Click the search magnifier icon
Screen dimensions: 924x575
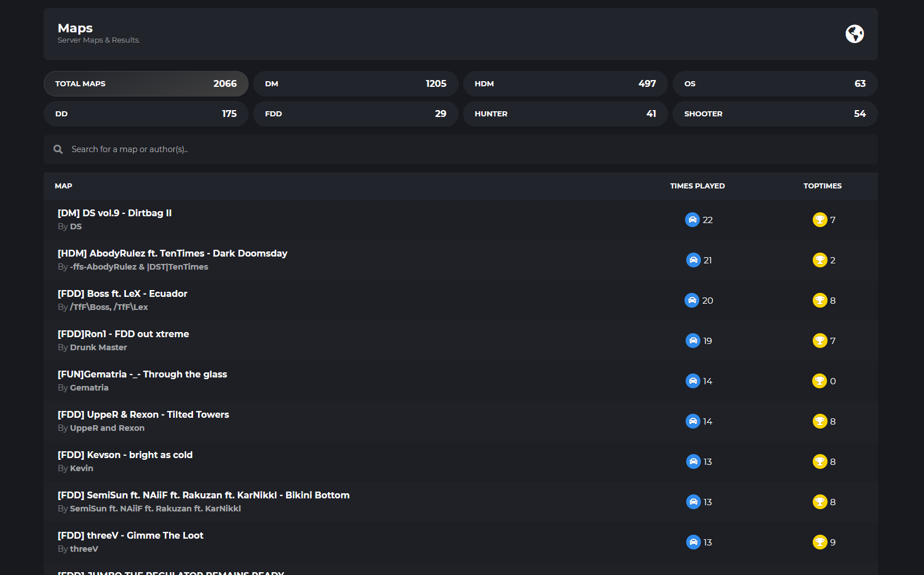point(58,149)
